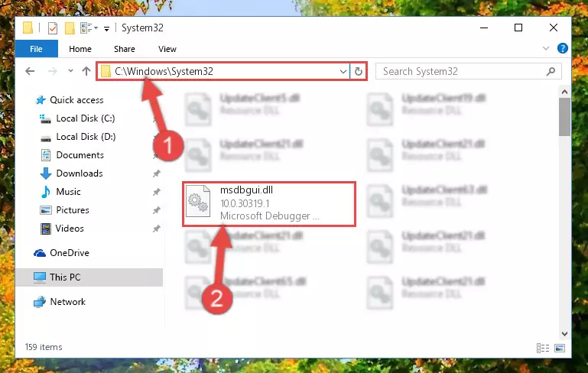Image resolution: width=588 pixels, height=373 pixels.
Task: Minimize the System32 window
Action: pos(484,28)
